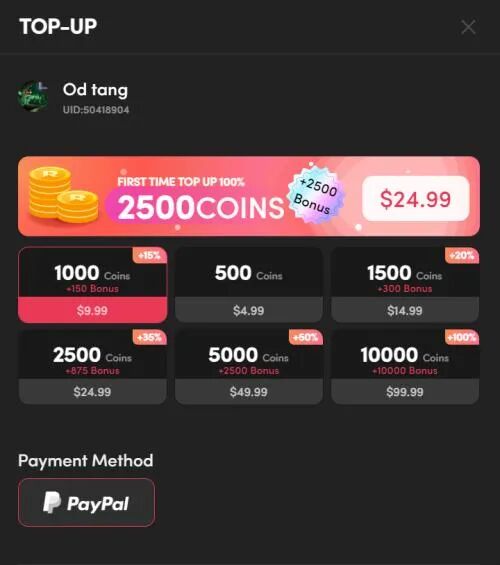Click the PayPal logo icon
This screenshot has height=565, width=500.
click(x=52, y=502)
